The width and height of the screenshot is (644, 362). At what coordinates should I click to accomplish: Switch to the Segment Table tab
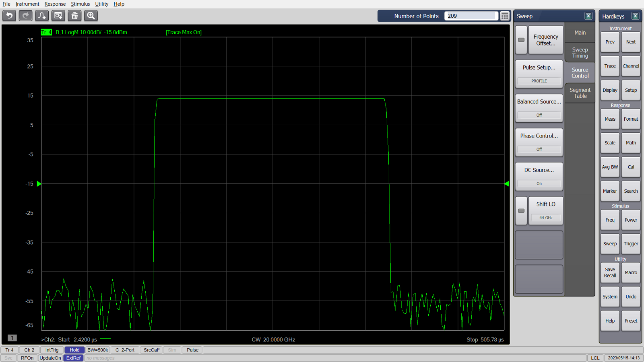click(x=580, y=93)
